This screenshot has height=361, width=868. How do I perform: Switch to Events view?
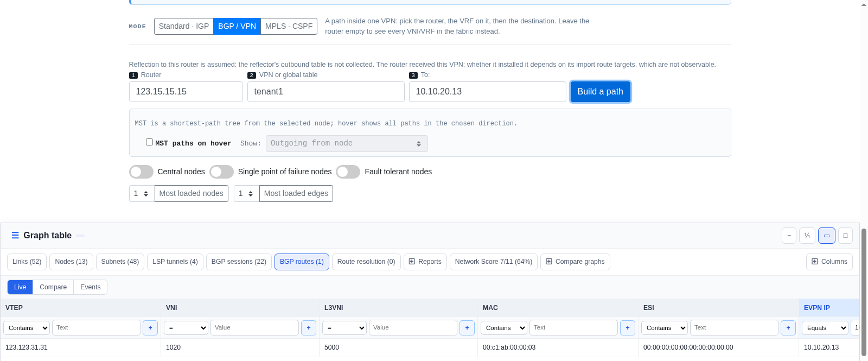tap(90, 287)
